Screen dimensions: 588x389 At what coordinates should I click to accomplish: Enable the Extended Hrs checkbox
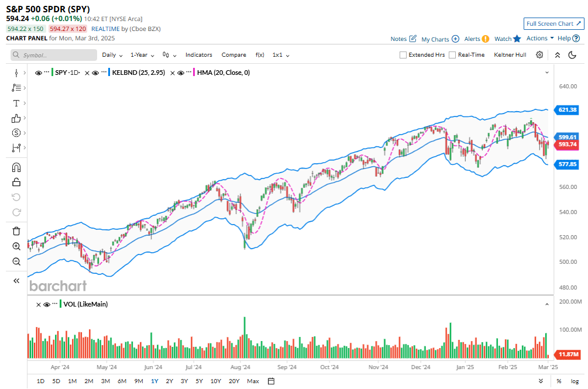[403, 55]
